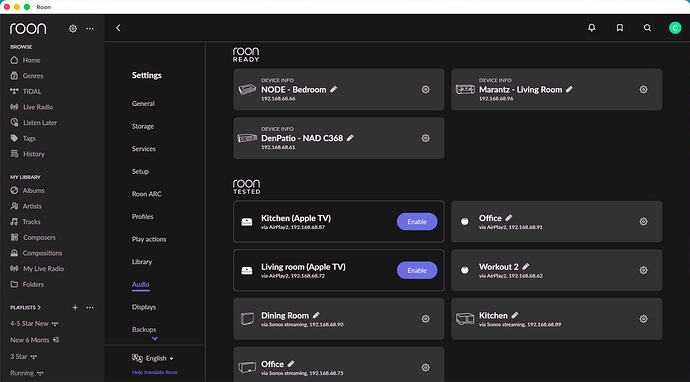Expand the Playlists section chevron
Image resolution: width=690 pixels, height=382 pixels.
pos(39,307)
